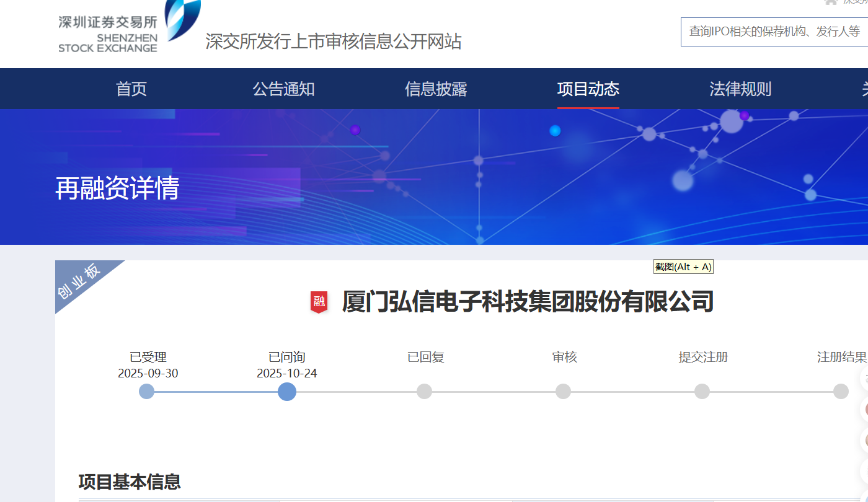Click the 提交注册 timeline node
Image resolution: width=868 pixels, height=502 pixels.
coord(702,392)
